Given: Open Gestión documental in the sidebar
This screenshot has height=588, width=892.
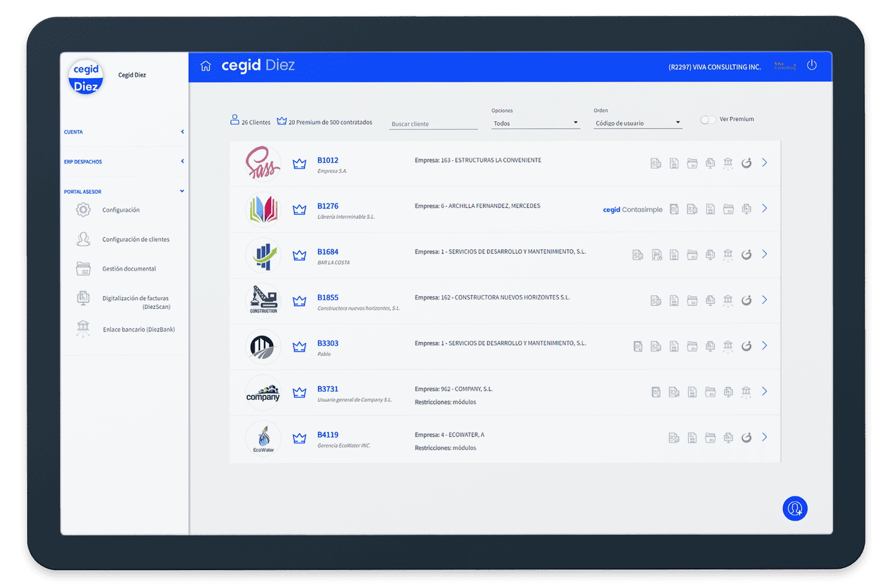Looking at the screenshot, I should [x=129, y=269].
